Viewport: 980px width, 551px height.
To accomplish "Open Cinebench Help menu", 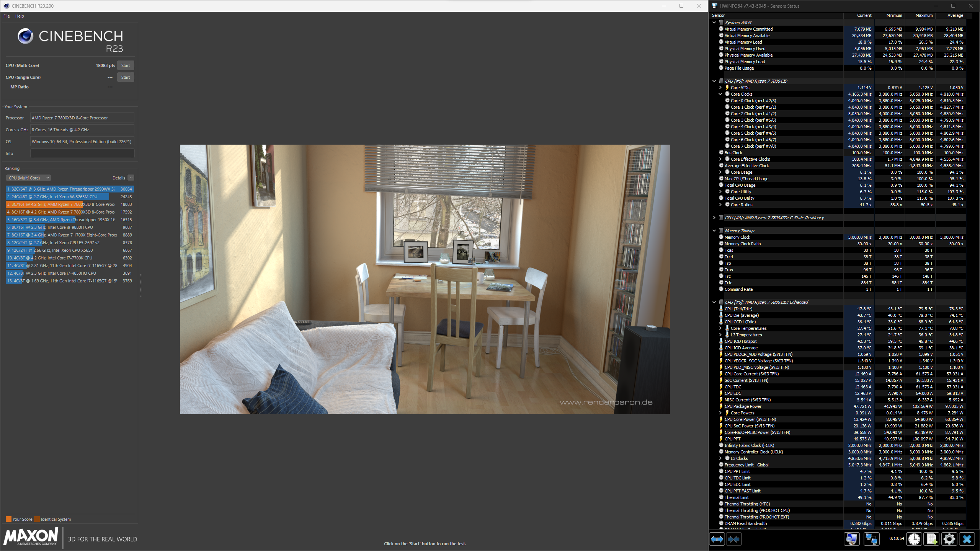I will [x=20, y=16].
